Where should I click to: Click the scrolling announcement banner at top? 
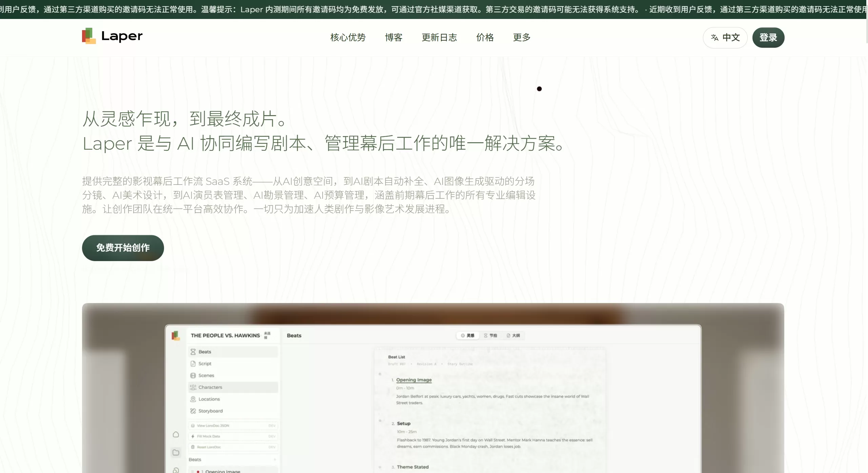pyautogui.click(x=434, y=9)
